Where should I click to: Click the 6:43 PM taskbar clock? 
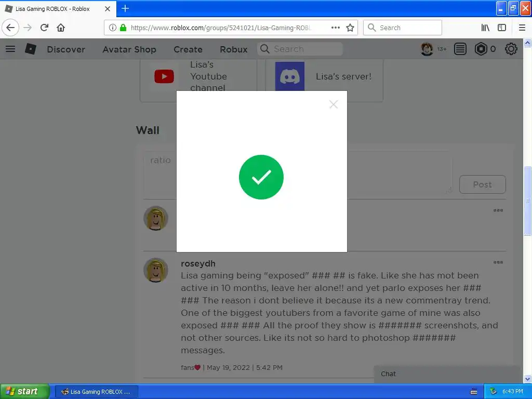point(512,392)
